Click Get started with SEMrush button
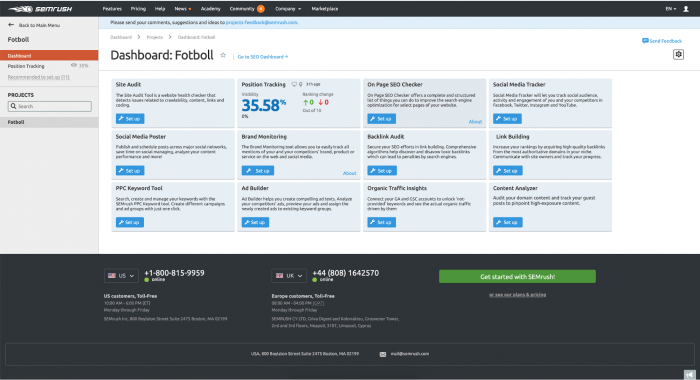This screenshot has width=700, height=380. 517,276
